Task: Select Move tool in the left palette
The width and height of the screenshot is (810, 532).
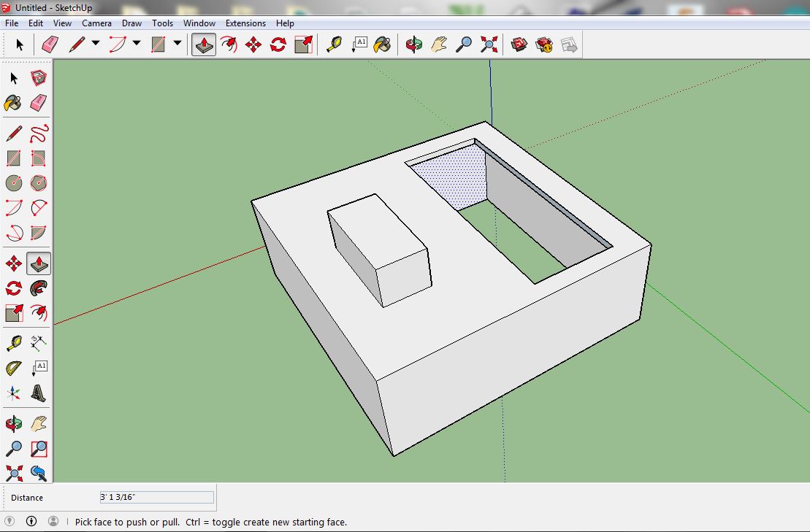Action: (x=14, y=263)
